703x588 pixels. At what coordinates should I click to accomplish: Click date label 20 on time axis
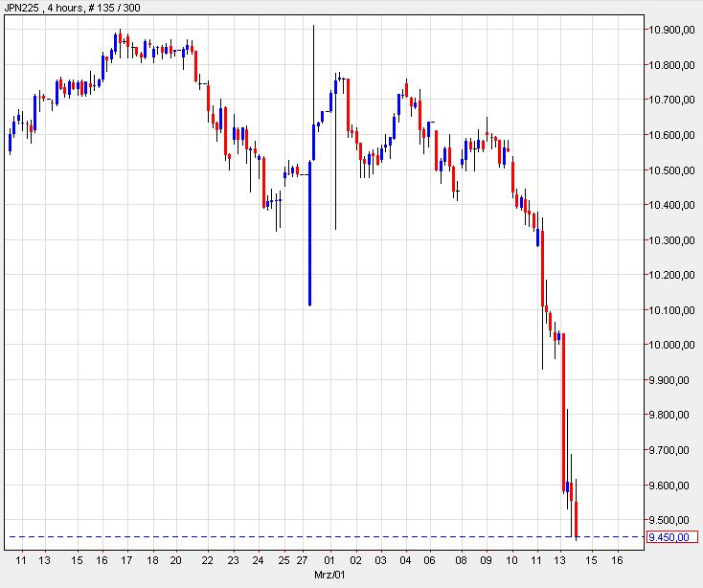click(176, 560)
